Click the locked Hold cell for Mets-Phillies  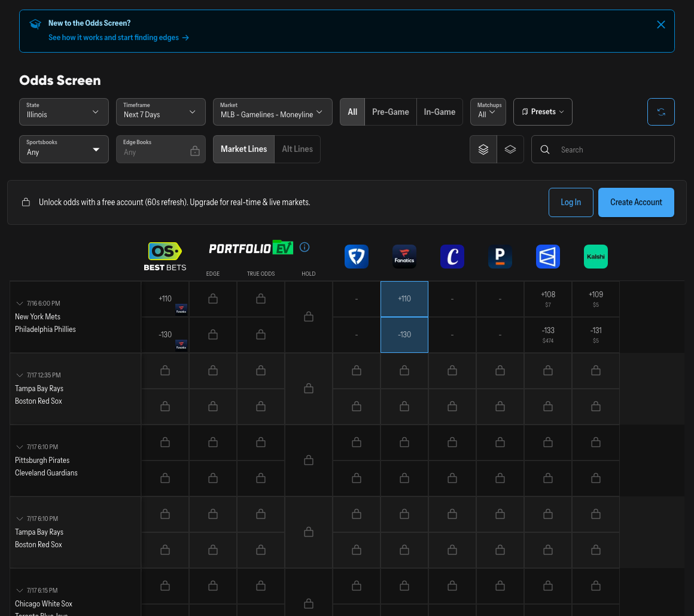pyautogui.click(x=309, y=317)
